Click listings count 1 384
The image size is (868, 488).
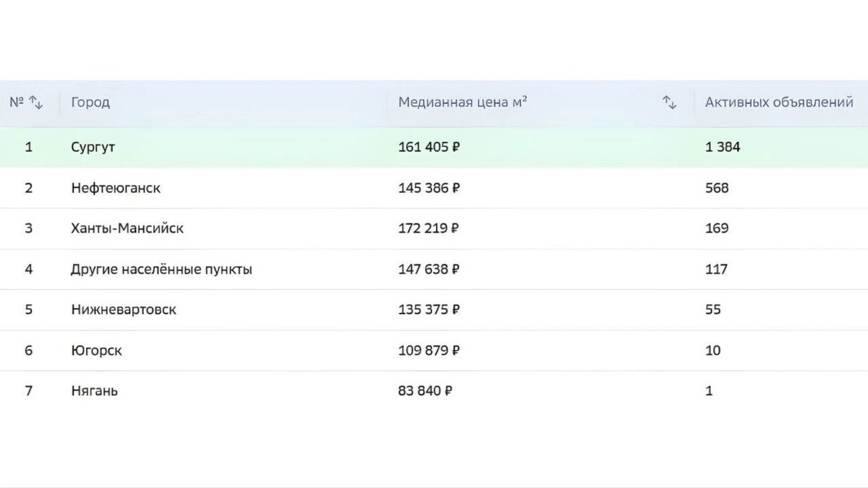(723, 147)
